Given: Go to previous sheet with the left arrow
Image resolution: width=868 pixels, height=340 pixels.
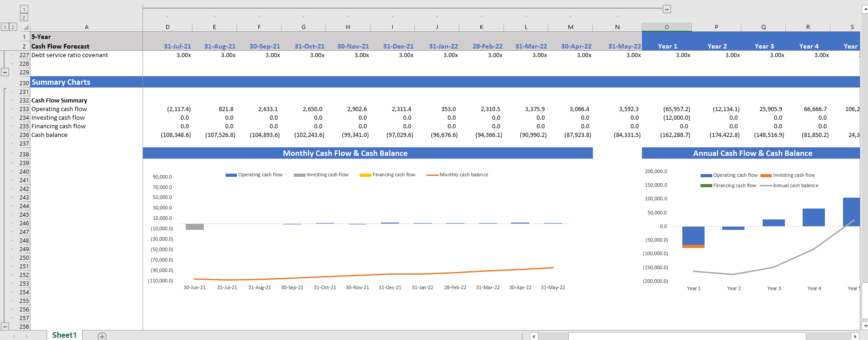Looking at the screenshot, I should pyautogui.click(x=14, y=336).
